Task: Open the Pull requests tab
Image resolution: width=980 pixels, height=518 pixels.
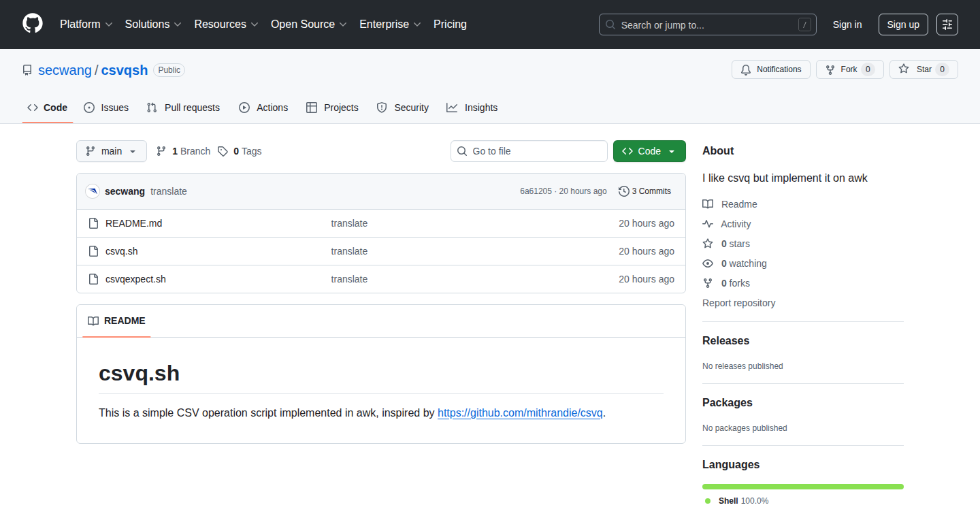Action: pos(183,108)
